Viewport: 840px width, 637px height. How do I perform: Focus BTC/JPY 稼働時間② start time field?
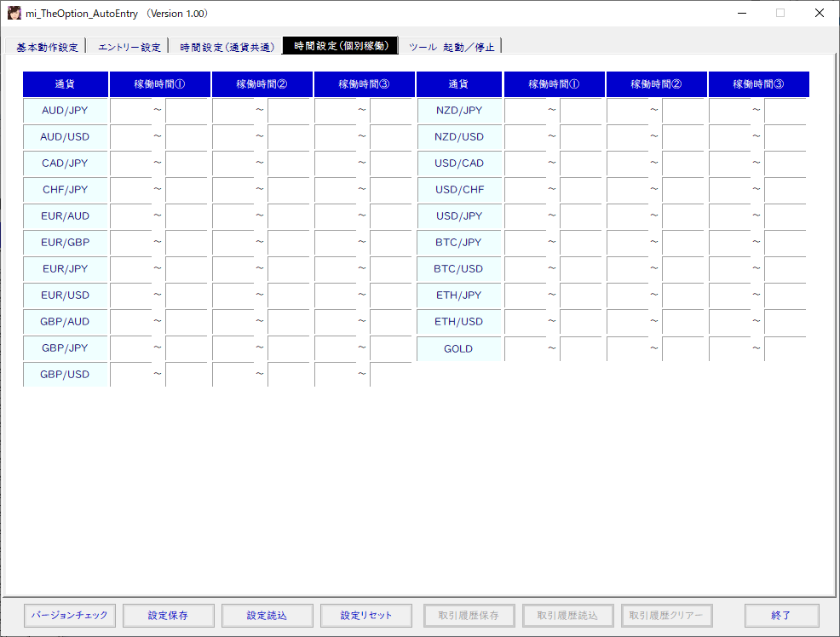click(628, 243)
